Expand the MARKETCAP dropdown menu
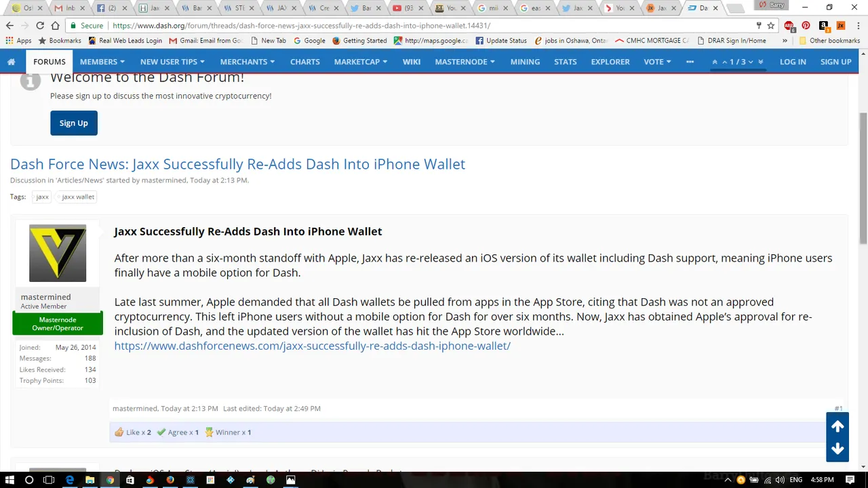Image resolution: width=868 pixels, height=488 pixels. point(361,62)
